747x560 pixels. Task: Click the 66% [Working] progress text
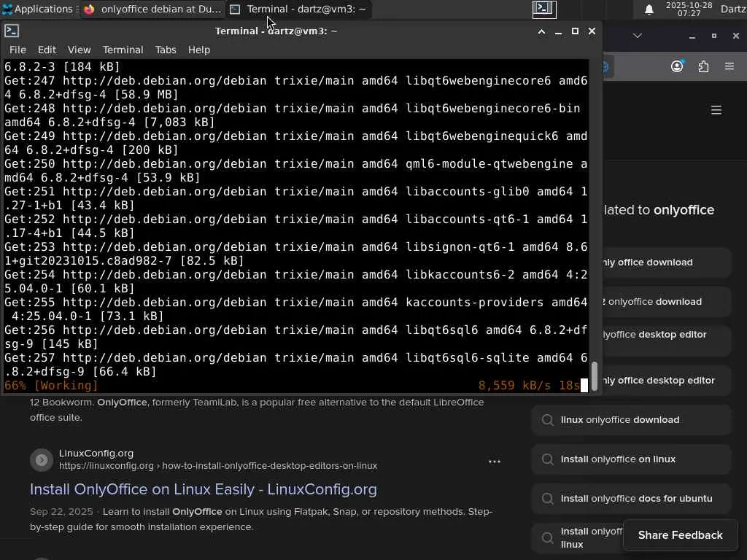pyautogui.click(x=51, y=385)
